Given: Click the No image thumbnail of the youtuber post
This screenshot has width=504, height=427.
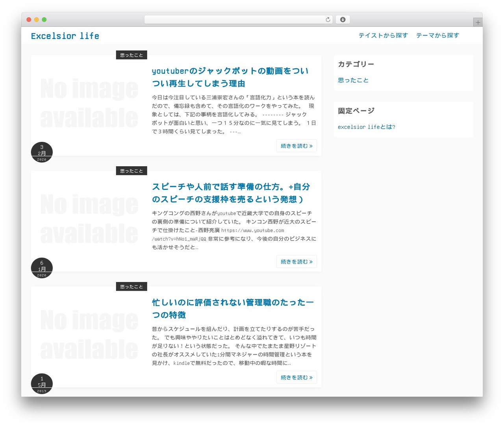Looking at the screenshot, I should (x=89, y=103).
